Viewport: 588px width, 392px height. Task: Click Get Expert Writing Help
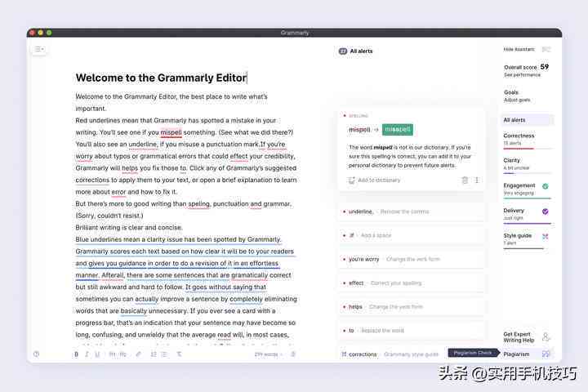pyautogui.click(x=519, y=336)
